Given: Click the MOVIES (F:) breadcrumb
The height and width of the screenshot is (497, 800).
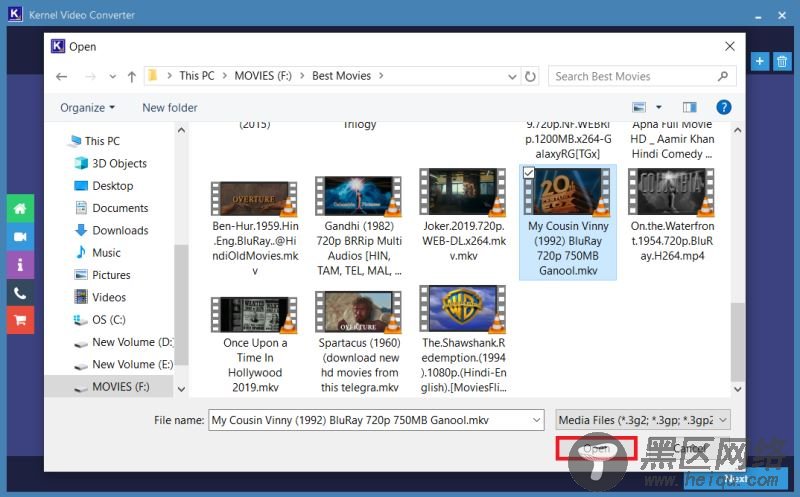Looking at the screenshot, I should 263,76.
